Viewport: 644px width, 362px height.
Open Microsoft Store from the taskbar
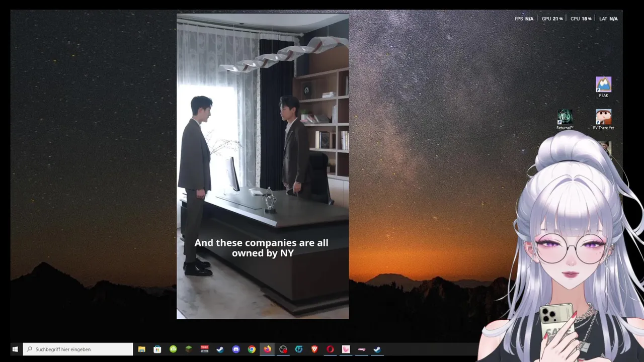tap(157, 349)
